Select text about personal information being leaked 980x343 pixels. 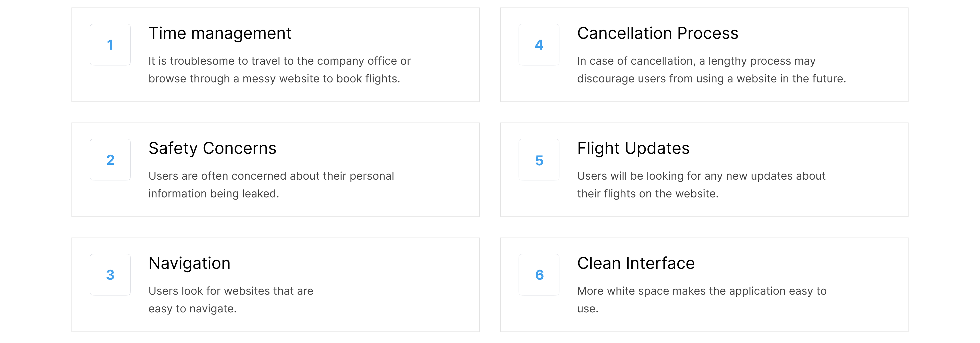point(271,185)
